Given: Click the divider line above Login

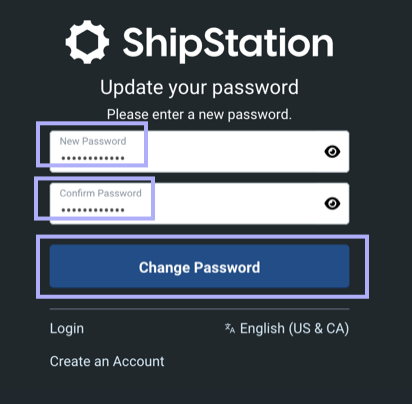Looking at the screenshot, I should point(199,309).
